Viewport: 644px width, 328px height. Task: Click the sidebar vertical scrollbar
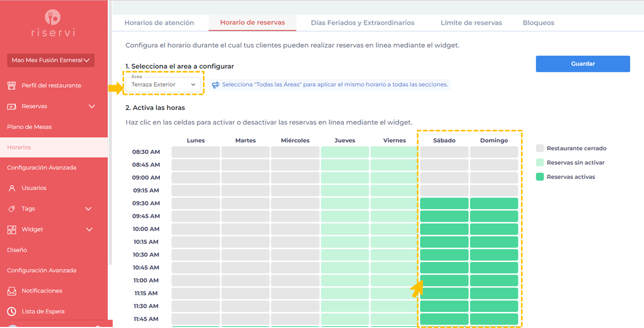pos(110,131)
